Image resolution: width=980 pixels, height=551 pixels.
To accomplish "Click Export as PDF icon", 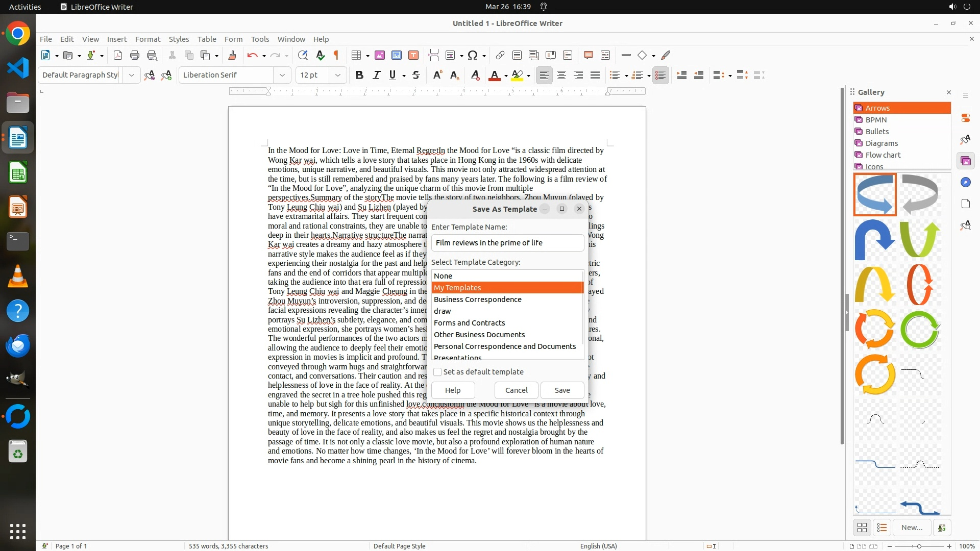I will click(118, 55).
